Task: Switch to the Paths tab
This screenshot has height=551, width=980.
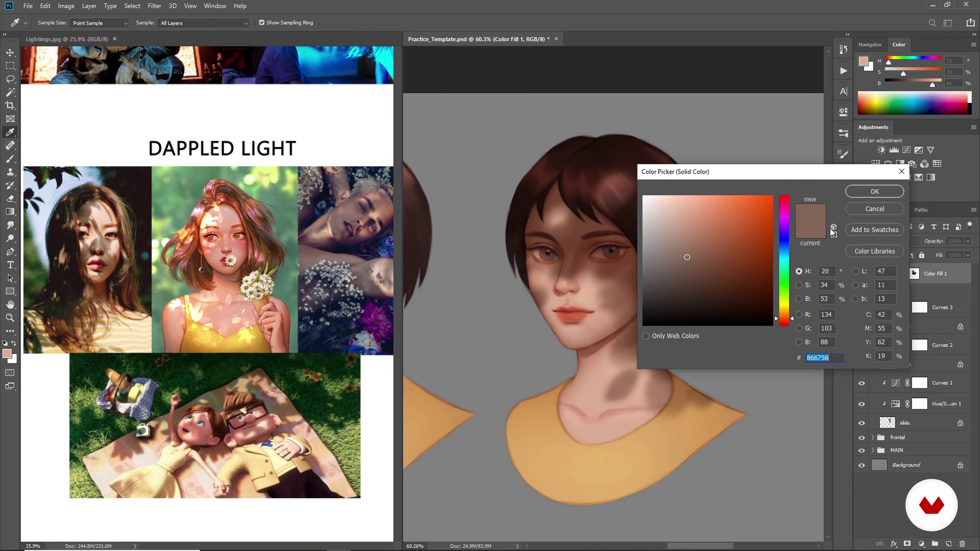Action: coord(921,210)
